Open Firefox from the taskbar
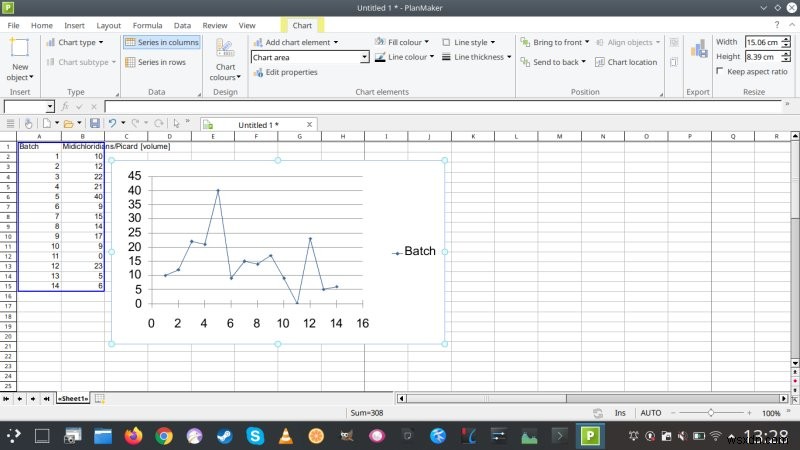Image resolution: width=800 pixels, height=450 pixels. 133,436
